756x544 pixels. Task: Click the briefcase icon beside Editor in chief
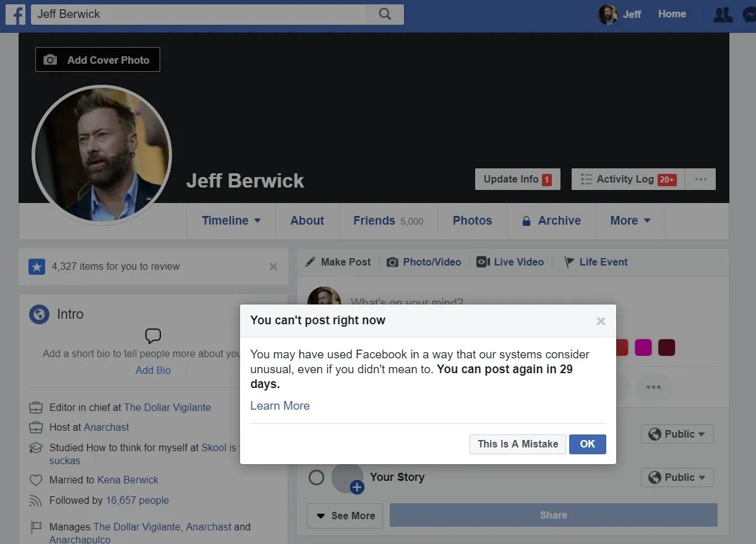pyautogui.click(x=37, y=408)
